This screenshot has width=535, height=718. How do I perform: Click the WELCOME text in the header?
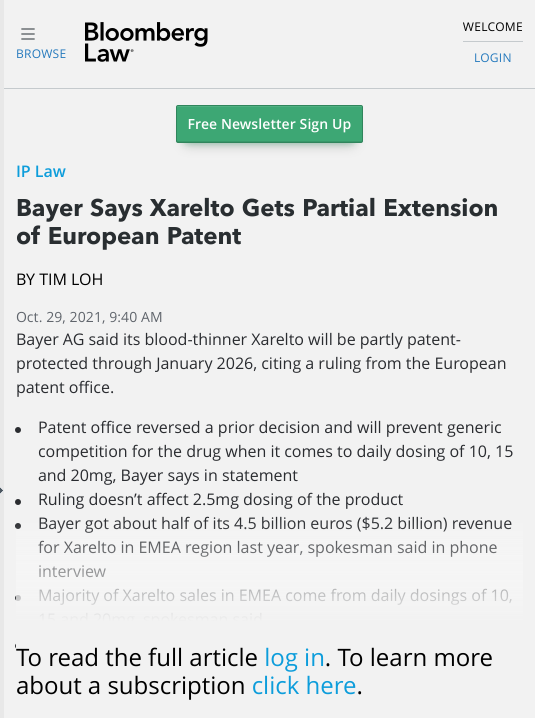pyautogui.click(x=492, y=27)
